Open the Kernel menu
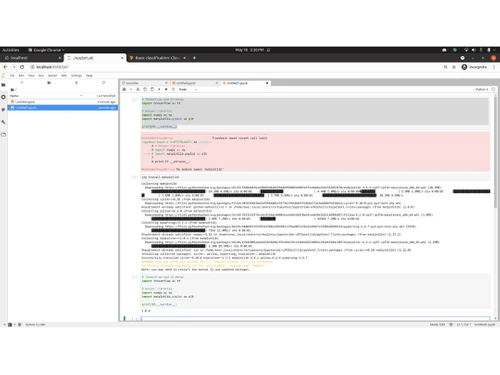 pos(52,76)
